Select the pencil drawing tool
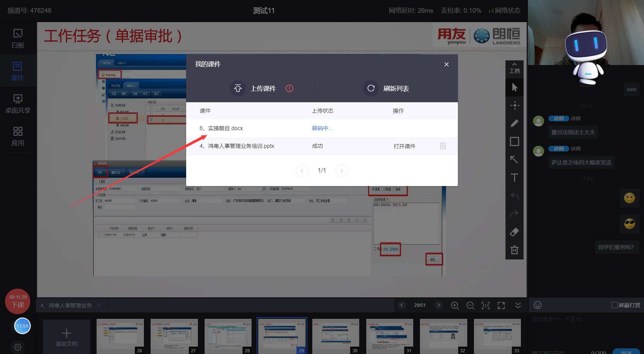This screenshot has height=354, width=644. 514,123
